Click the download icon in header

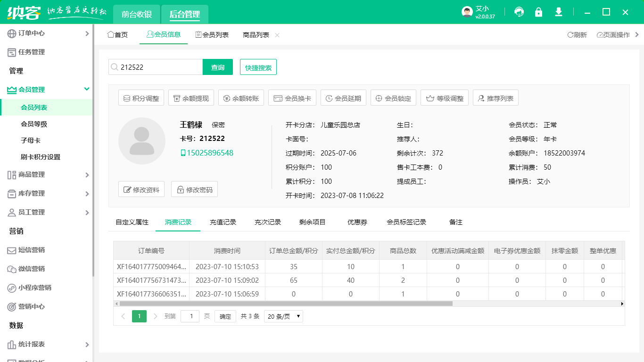click(x=559, y=12)
